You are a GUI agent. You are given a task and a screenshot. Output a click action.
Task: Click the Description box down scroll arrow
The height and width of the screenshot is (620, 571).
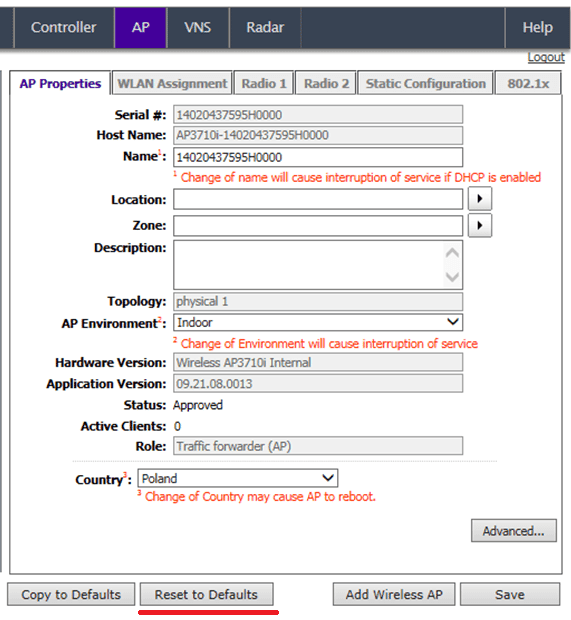click(x=452, y=276)
